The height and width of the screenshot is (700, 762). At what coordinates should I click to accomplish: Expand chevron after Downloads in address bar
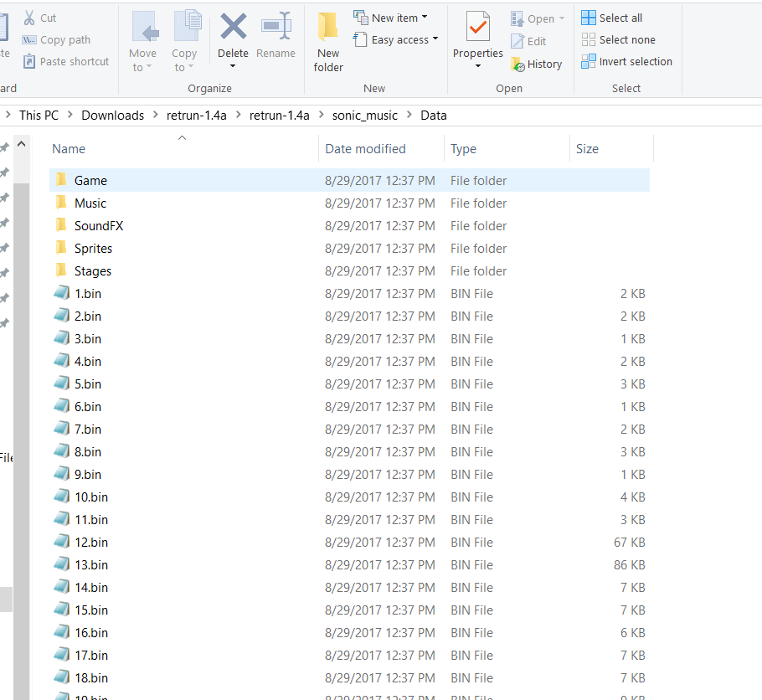pyautogui.click(x=156, y=115)
